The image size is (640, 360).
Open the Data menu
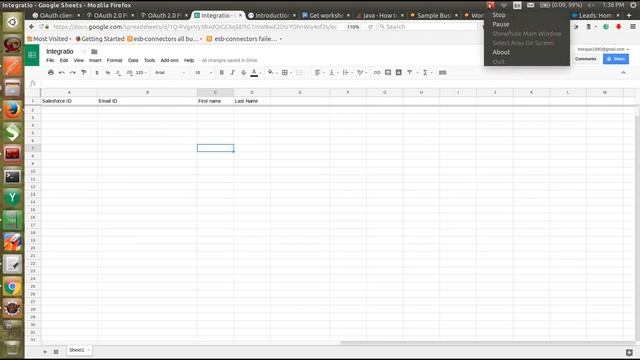pos(133,60)
